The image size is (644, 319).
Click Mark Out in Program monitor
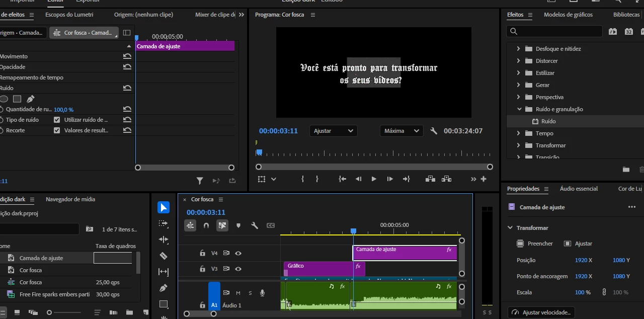317,179
